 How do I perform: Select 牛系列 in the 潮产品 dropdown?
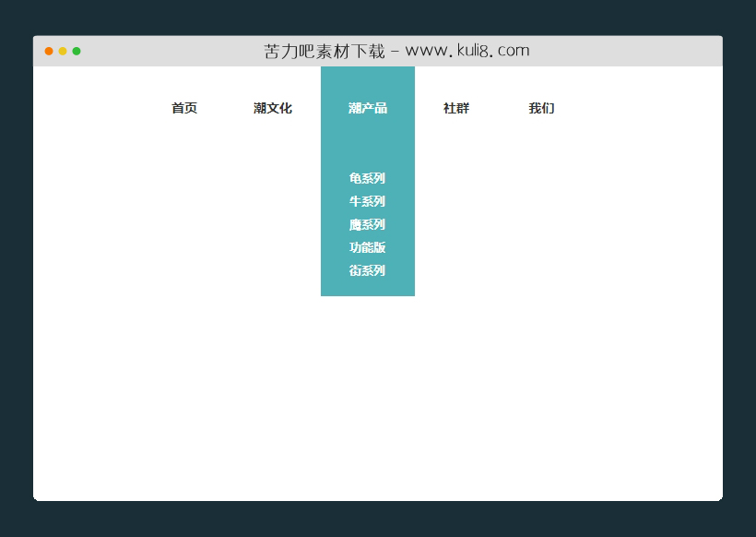click(x=367, y=201)
